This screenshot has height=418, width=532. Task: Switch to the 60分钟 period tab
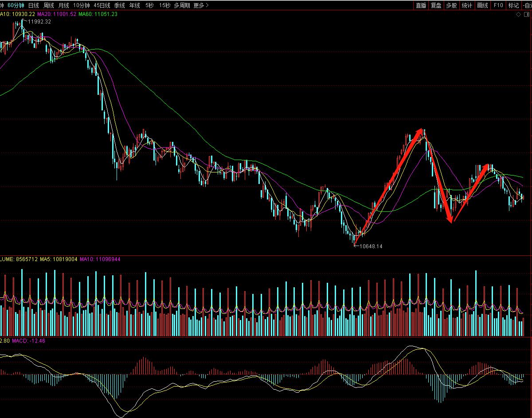[x=16, y=5]
